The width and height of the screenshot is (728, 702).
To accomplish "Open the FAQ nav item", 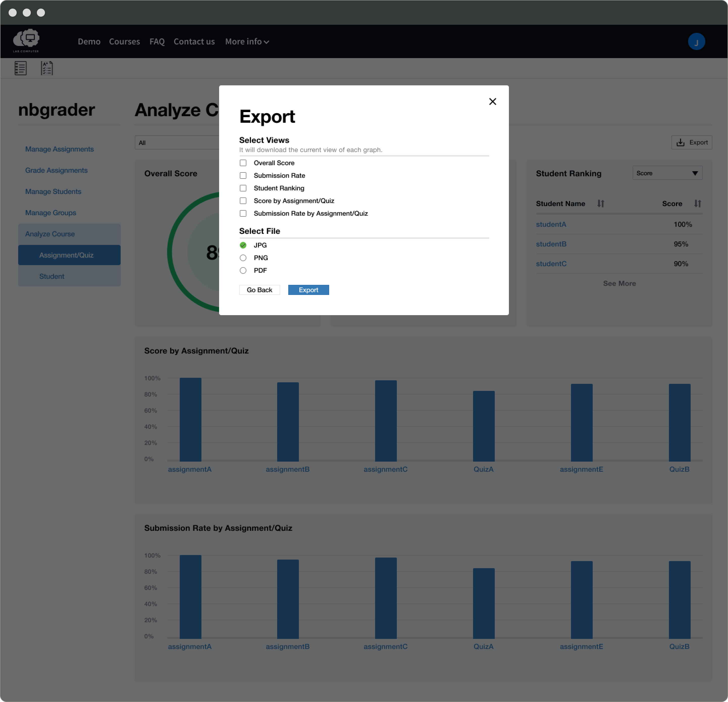I will pos(157,42).
